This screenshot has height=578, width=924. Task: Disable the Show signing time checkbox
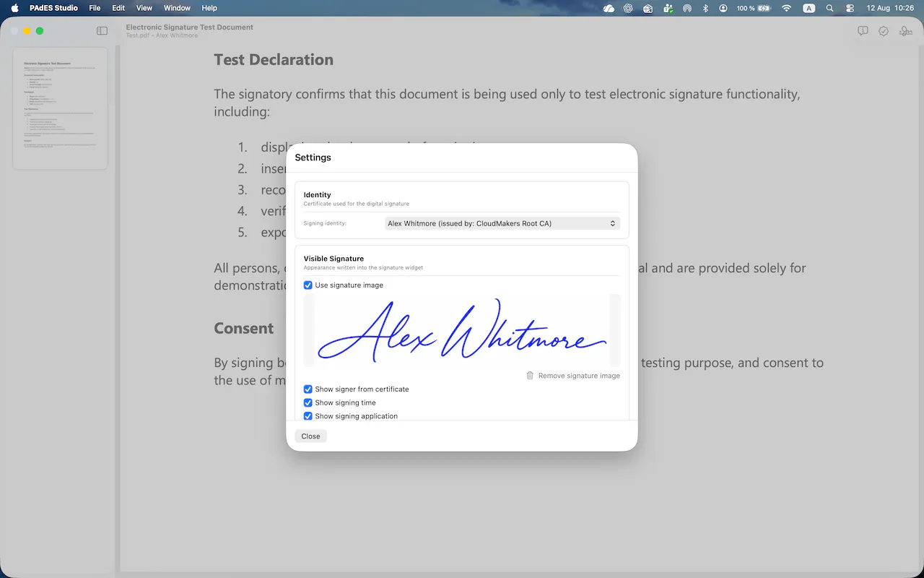coord(308,403)
